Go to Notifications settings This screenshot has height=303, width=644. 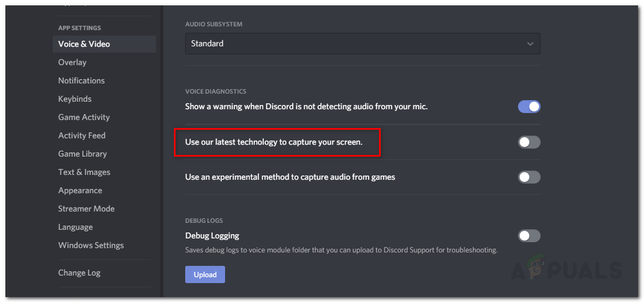pos(81,81)
